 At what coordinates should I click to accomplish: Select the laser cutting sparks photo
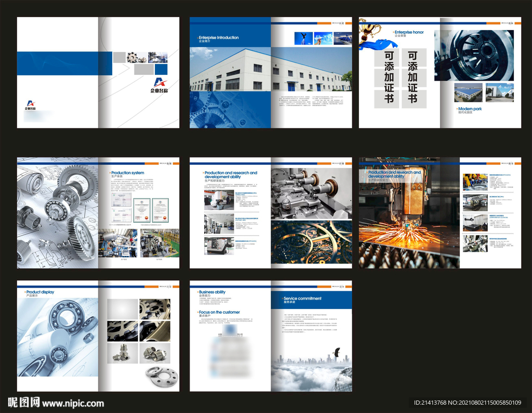[409, 213]
